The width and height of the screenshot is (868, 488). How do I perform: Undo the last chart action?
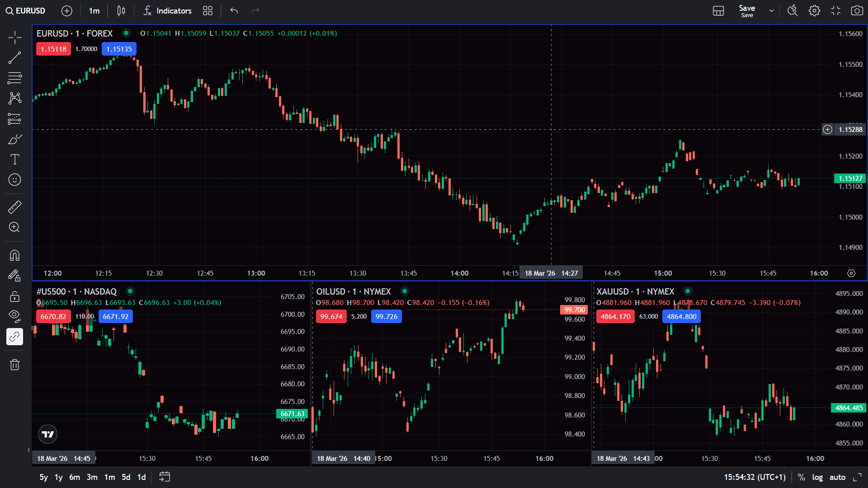(234, 11)
